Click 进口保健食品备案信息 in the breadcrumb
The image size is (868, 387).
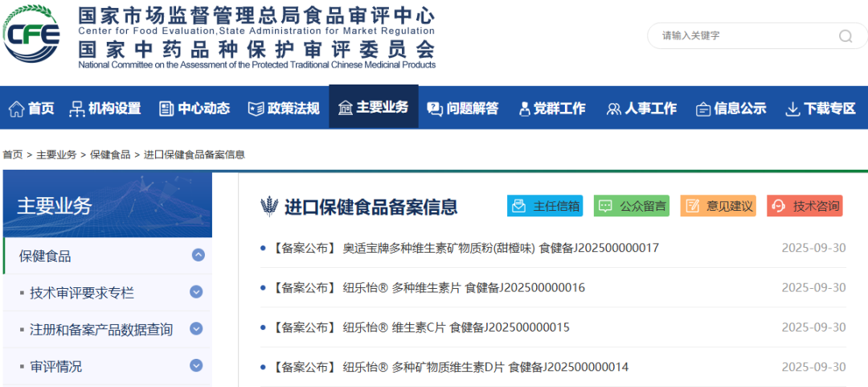tap(194, 154)
